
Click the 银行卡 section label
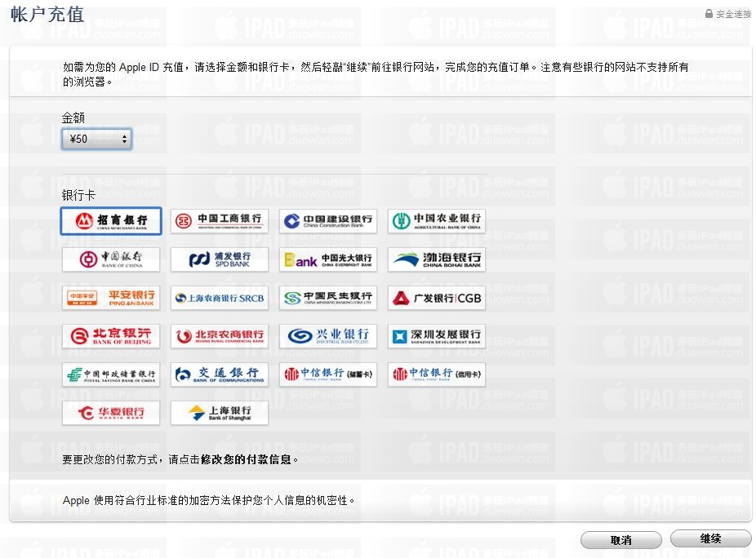78,195
